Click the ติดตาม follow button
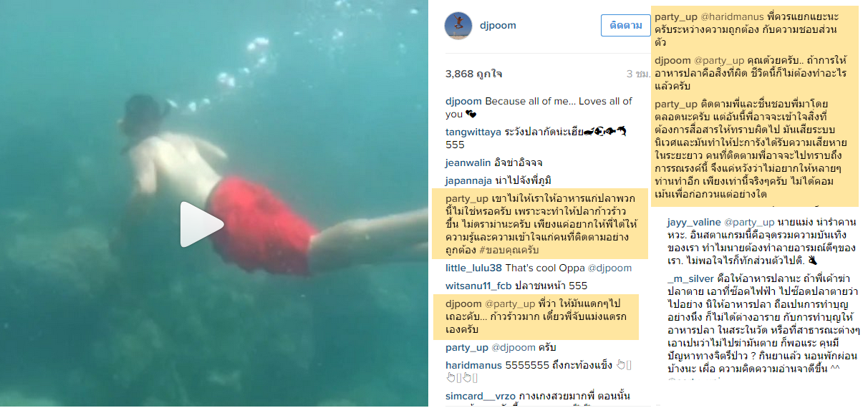Viewport: 868px width, 408px height. tap(625, 25)
